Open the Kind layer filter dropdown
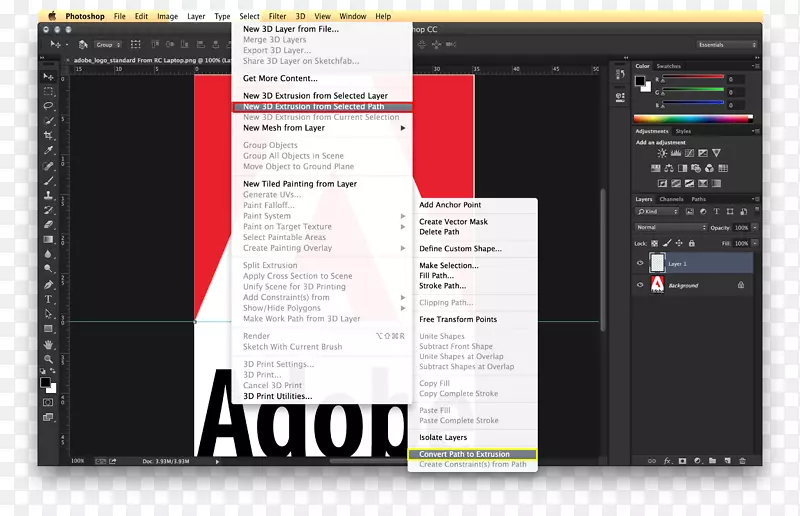This screenshot has width=800, height=516. point(657,211)
